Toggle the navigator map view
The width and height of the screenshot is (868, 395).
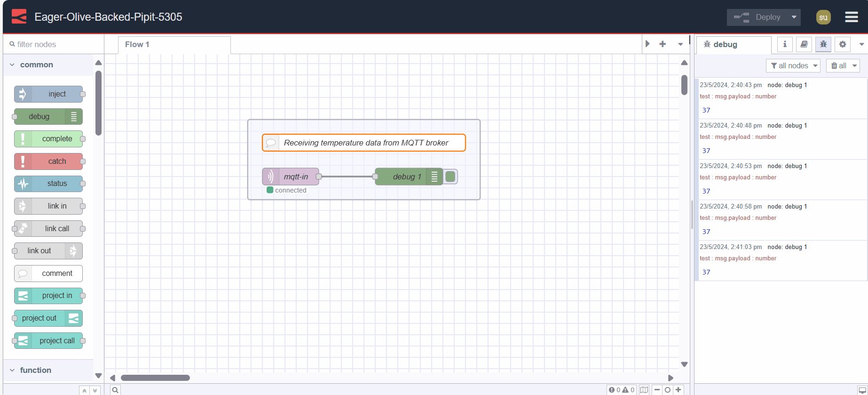coord(644,390)
